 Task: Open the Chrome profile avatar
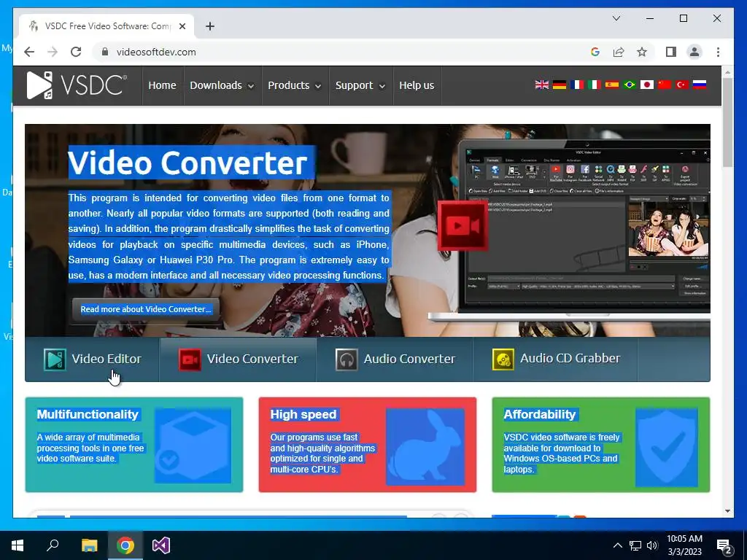(x=694, y=52)
